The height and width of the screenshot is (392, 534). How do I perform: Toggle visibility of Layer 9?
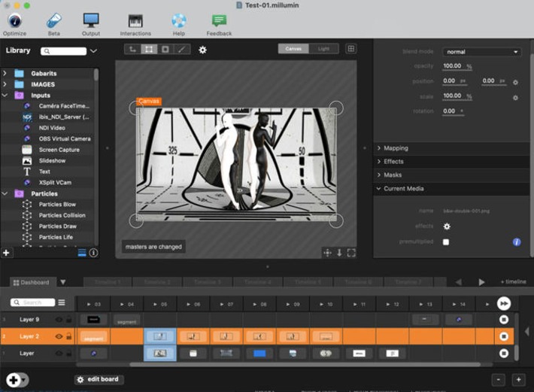click(x=59, y=320)
